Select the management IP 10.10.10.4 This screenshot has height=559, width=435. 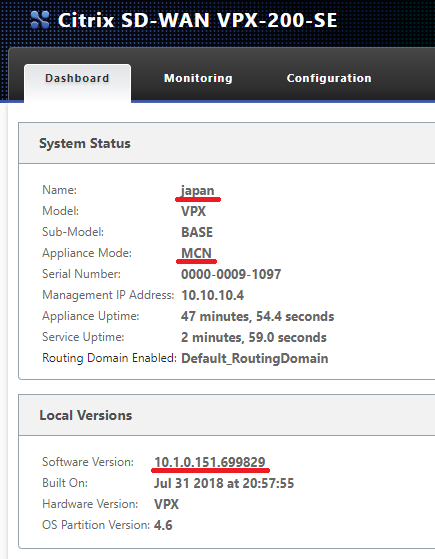point(213,295)
